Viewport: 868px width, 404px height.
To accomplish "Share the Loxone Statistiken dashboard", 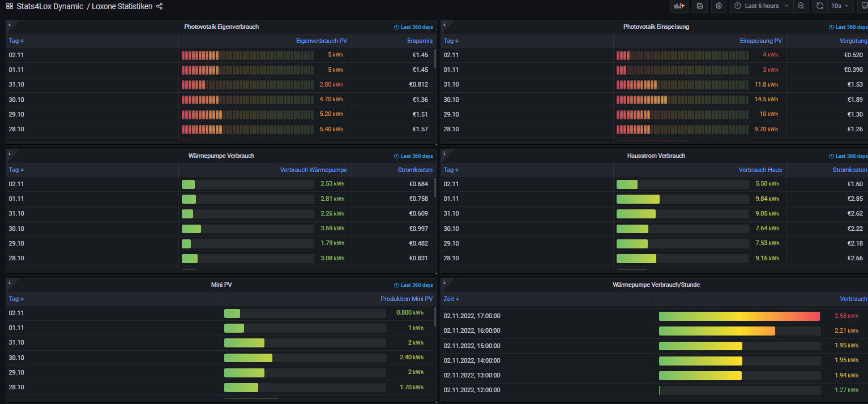I will pyautogui.click(x=159, y=6).
